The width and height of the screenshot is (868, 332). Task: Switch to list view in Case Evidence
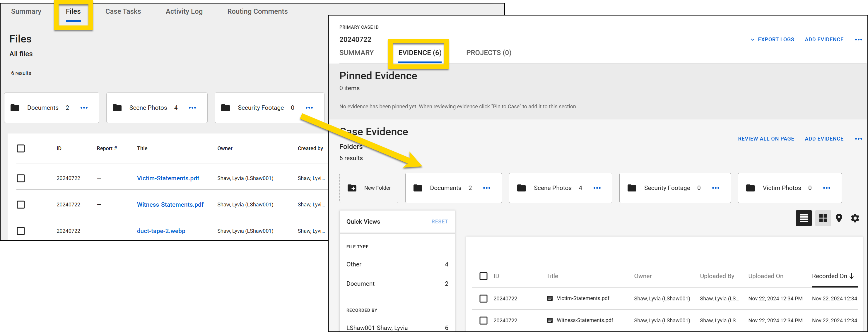pos(804,218)
